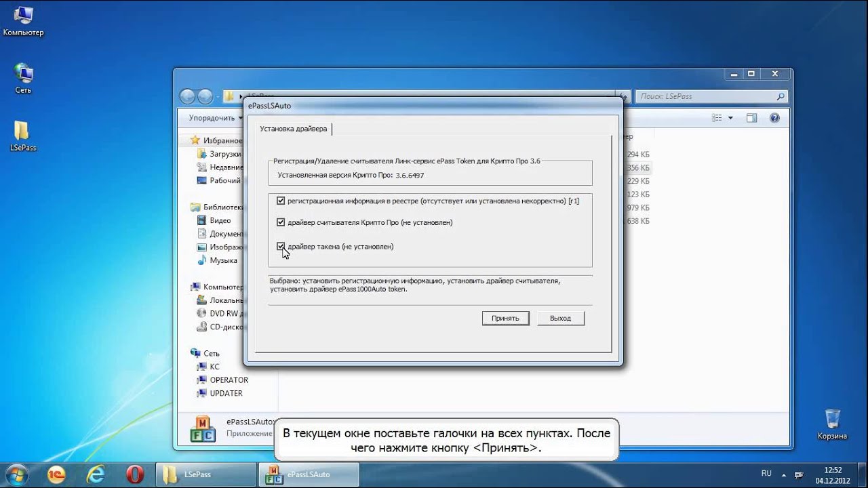This screenshot has height=488, width=868.
Task: Select Сеть in the navigation pane
Action: (x=205, y=353)
